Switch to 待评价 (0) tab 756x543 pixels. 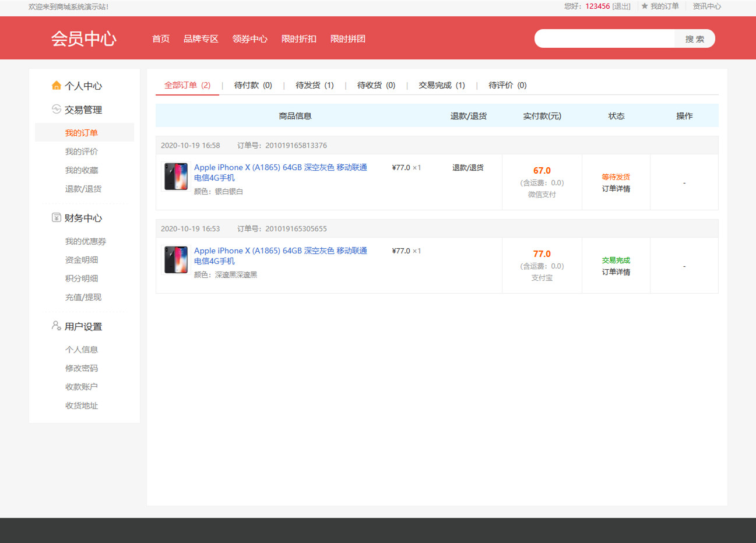508,85
